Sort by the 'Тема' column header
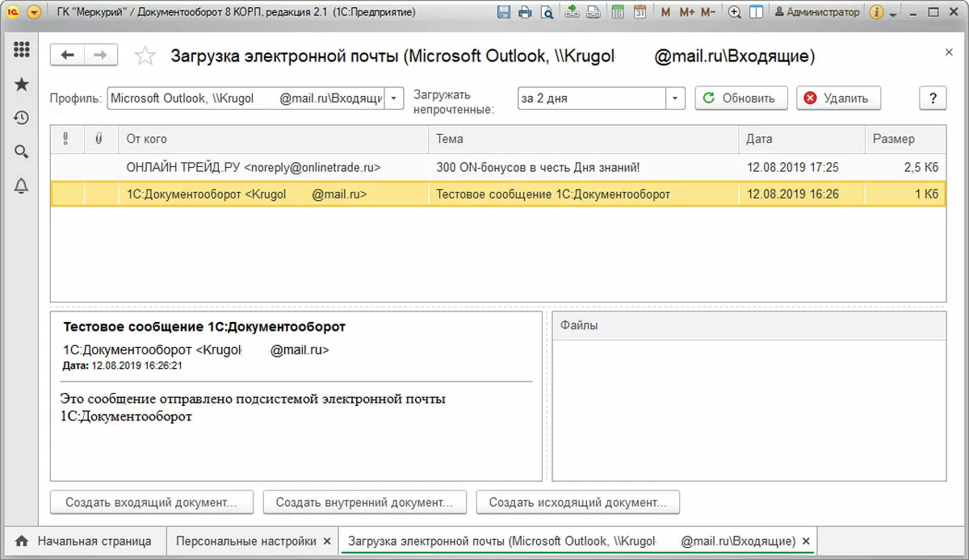This screenshot has width=969, height=560. click(x=583, y=139)
